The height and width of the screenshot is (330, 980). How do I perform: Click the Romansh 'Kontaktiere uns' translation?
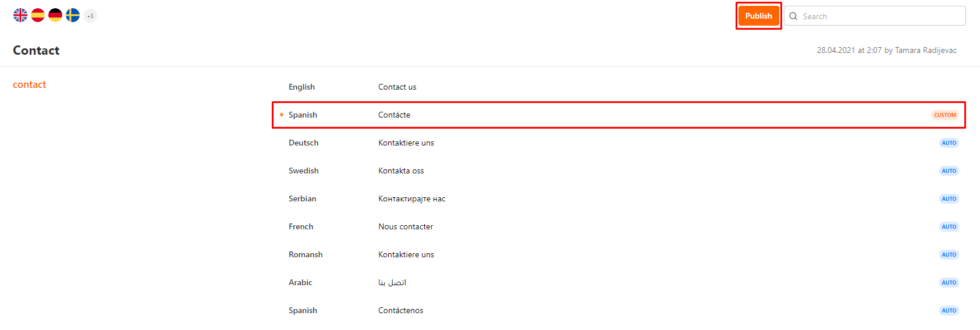[406, 254]
